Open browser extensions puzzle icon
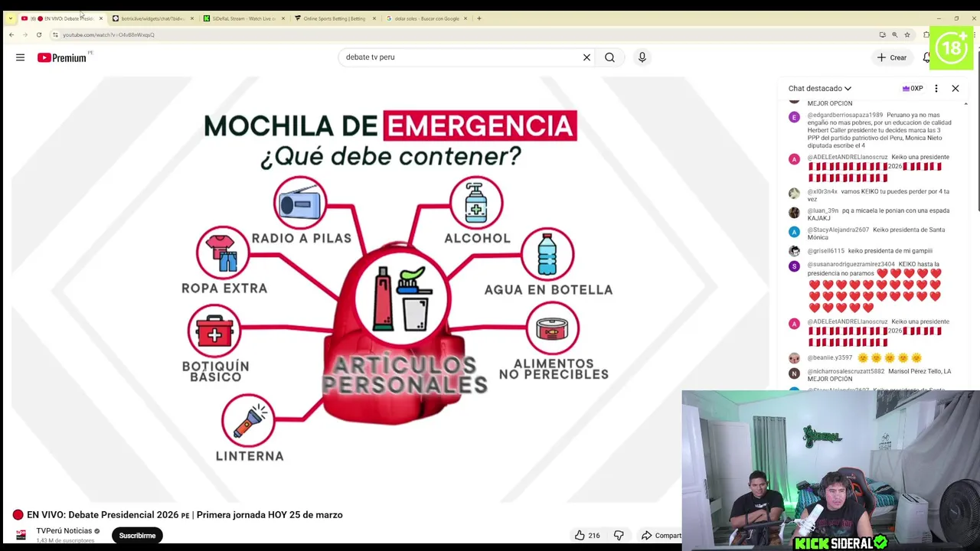This screenshot has height=551, width=980. pyautogui.click(x=926, y=34)
